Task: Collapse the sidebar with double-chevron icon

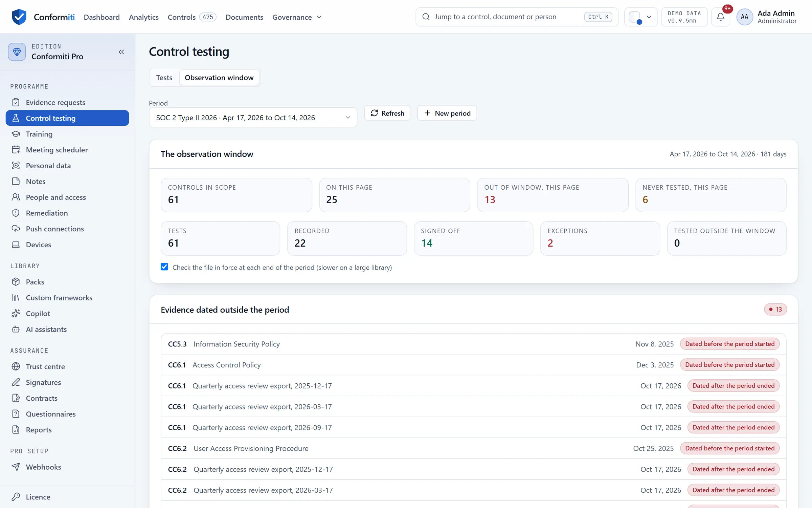Action: coord(121,52)
